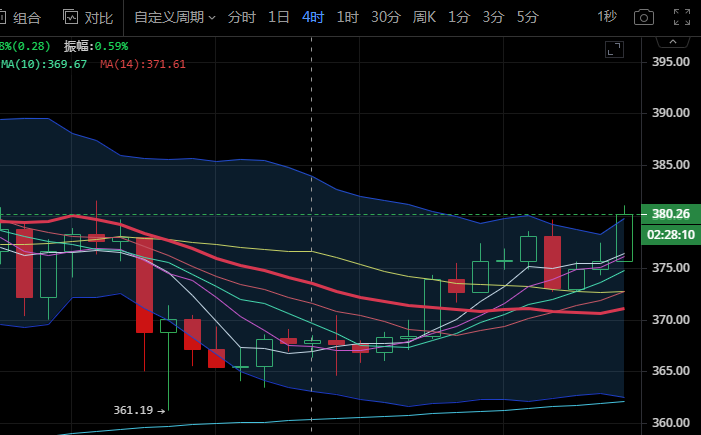Click the latest green candle at 380.26
Screen dimensions: 701x435
click(x=625, y=238)
